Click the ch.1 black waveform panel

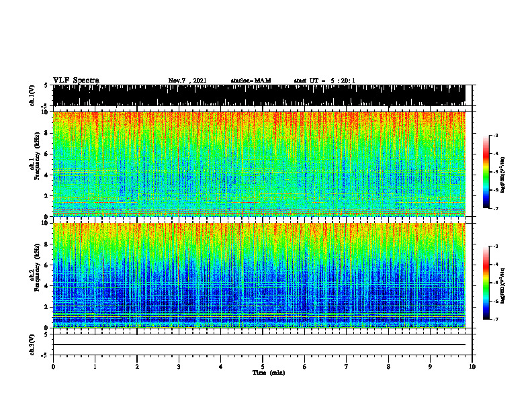[x=259, y=95]
